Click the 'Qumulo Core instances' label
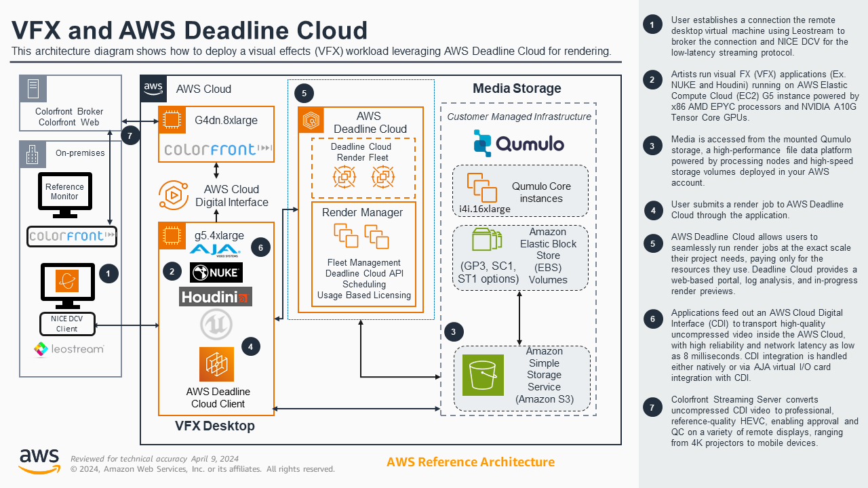Screen dimensions: 868x488 tap(541, 192)
